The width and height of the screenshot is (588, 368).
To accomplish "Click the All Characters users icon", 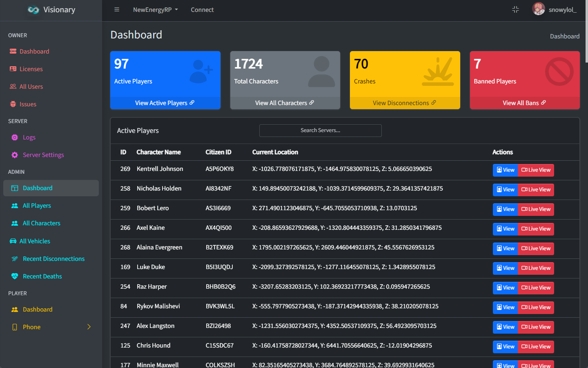I will [15, 223].
